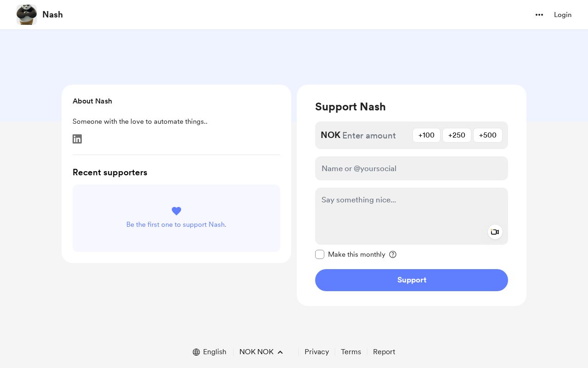Expand the NOK currency dropdown
Image resolution: width=588 pixels, height=368 pixels.
click(261, 352)
